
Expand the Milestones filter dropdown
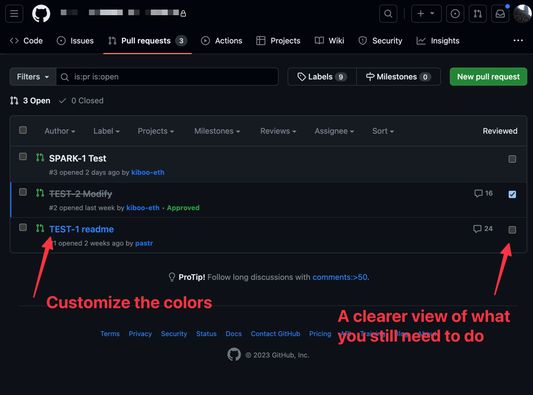coord(217,131)
